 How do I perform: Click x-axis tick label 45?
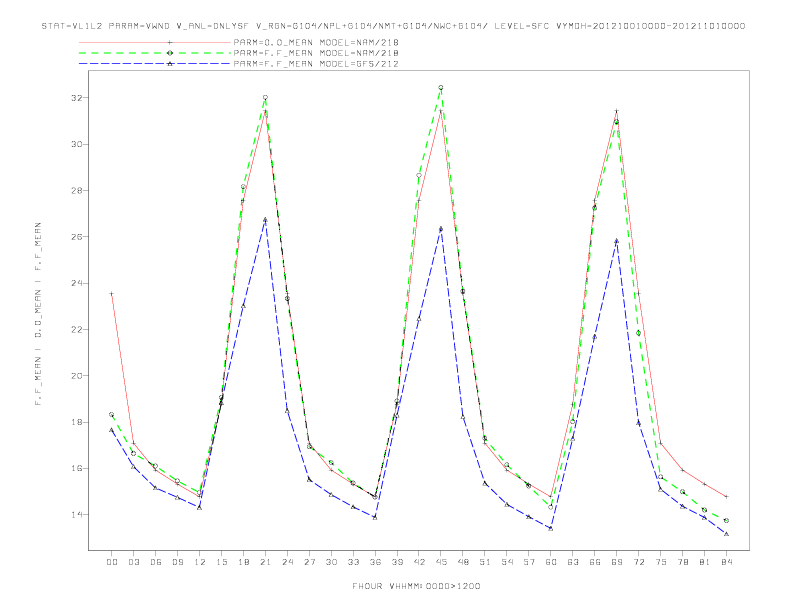[x=441, y=562]
